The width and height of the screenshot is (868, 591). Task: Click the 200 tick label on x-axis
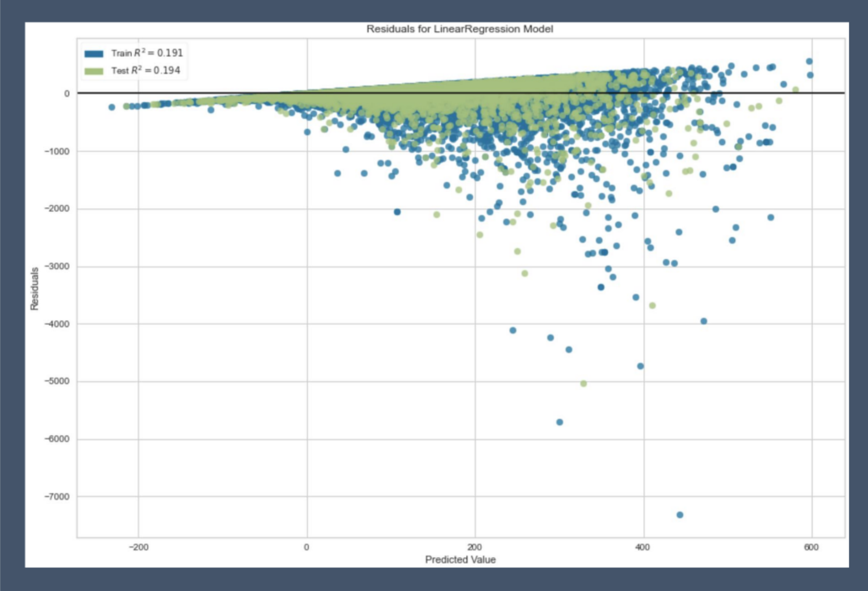(x=475, y=547)
